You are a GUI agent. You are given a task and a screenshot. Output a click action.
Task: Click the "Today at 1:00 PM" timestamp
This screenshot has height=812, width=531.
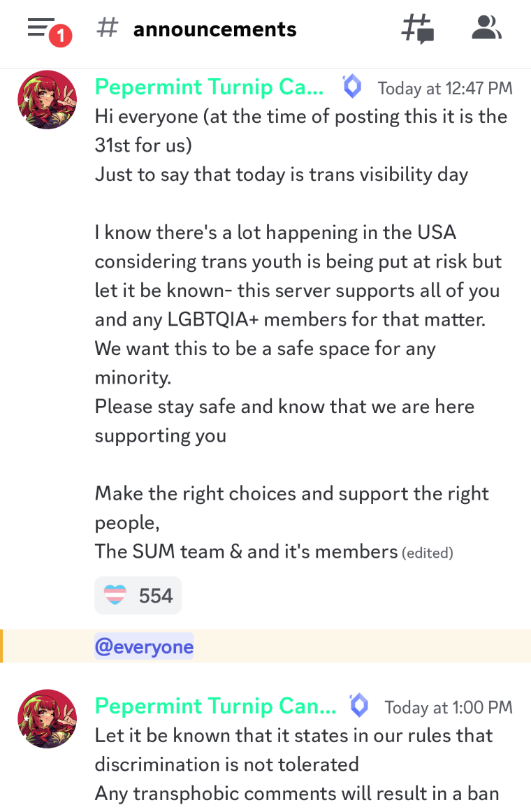[x=449, y=707]
